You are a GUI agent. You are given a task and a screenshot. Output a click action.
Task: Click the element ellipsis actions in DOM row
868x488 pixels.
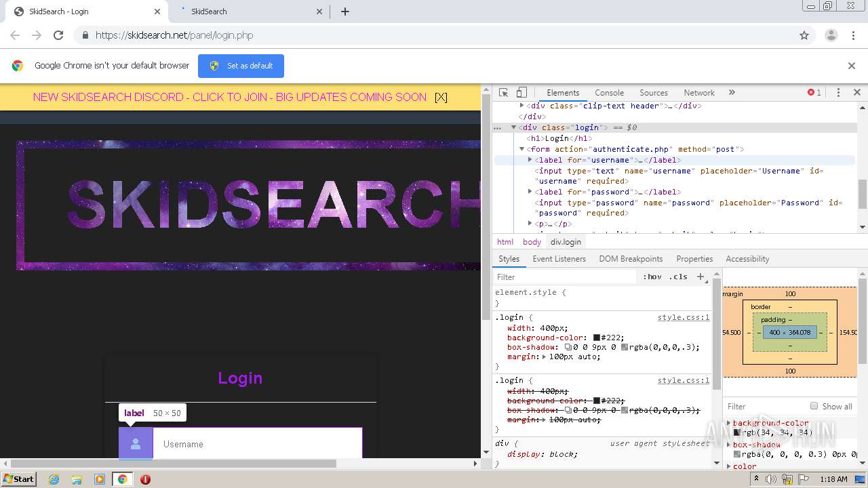click(498, 127)
